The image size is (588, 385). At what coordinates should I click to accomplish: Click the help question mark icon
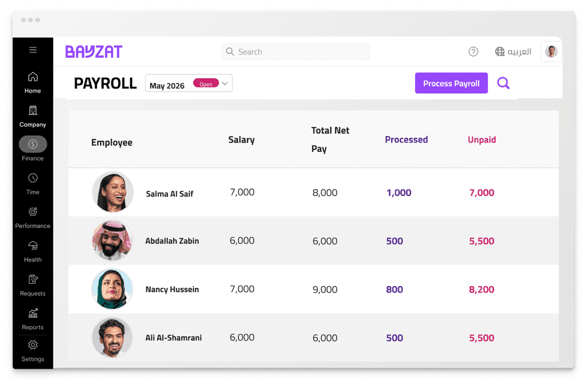[x=473, y=52]
